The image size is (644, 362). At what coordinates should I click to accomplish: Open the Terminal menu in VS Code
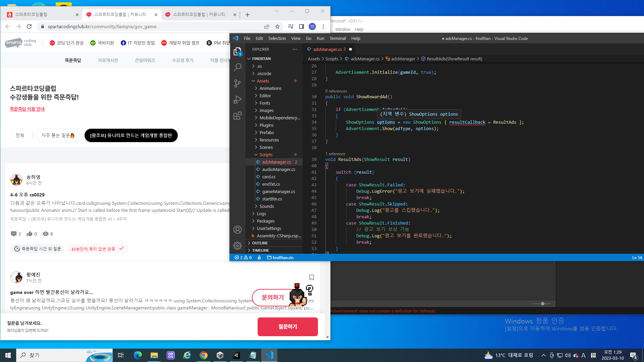tap(337, 39)
